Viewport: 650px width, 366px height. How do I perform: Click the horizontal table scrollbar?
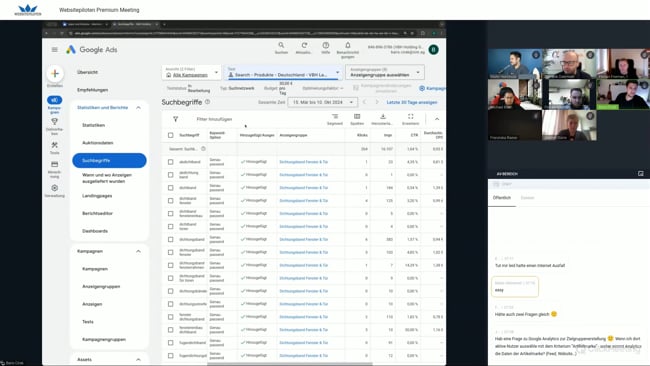(290, 364)
